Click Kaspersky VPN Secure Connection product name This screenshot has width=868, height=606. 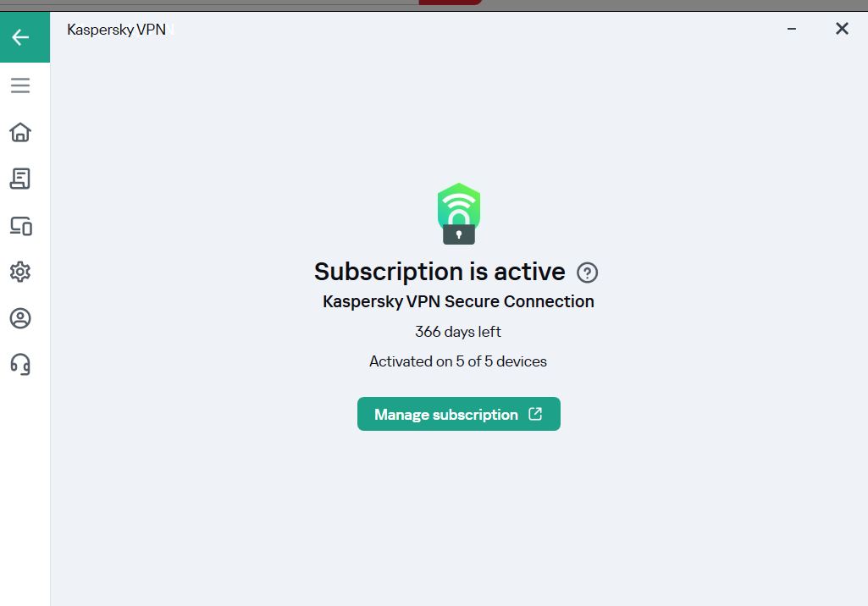[x=458, y=301]
